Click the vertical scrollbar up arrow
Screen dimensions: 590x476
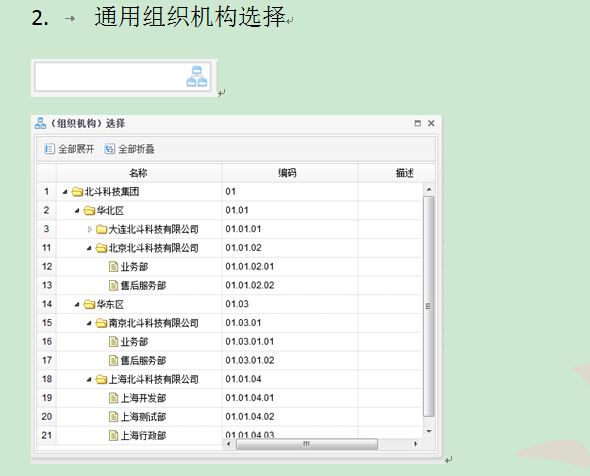click(429, 189)
